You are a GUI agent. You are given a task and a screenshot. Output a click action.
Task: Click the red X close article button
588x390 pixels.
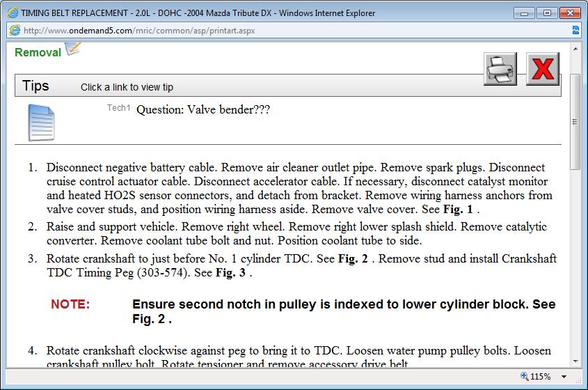click(x=543, y=69)
